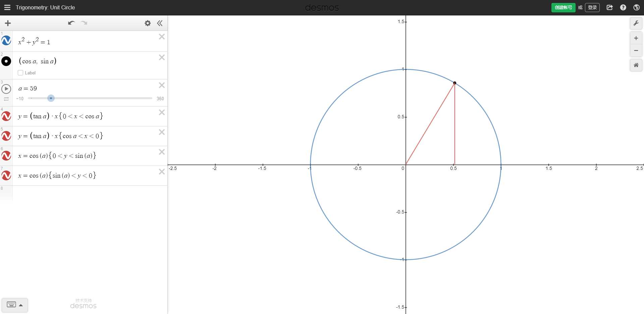Screen dimensions: 644x314
Task: Enable the Label checkbox for the point
Action: [x=20, y=73]
